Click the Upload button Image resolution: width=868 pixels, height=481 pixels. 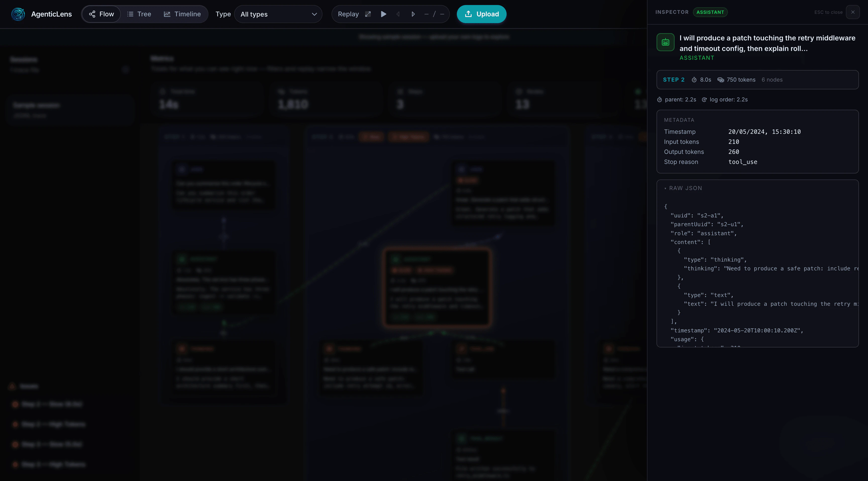click(481, 14)
